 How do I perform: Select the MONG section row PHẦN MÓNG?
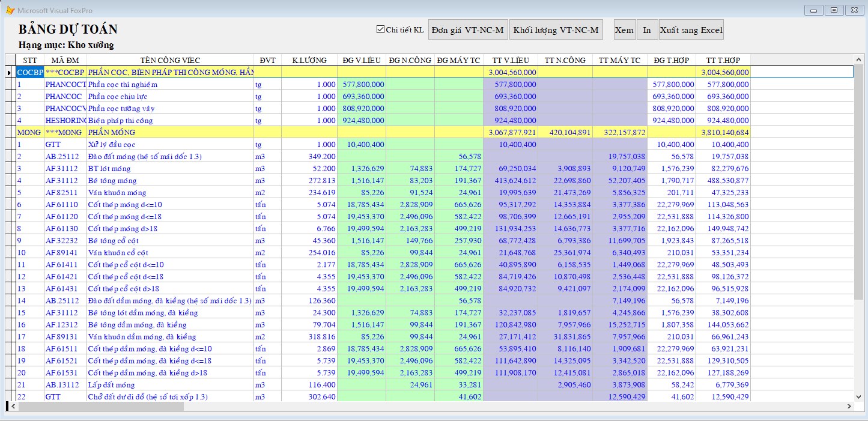(x=111, y=133)
